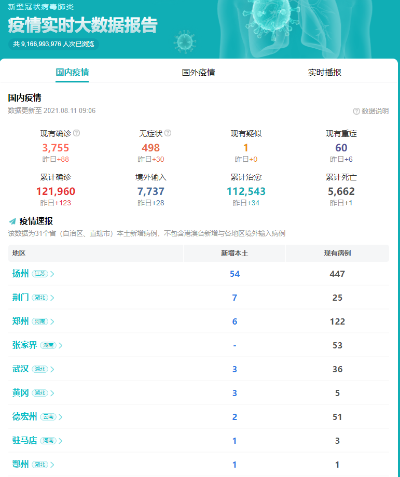This screenshot has height=477, width=400.
Task: Expand the 扬州 row chevron
Action: click(52, 274)
